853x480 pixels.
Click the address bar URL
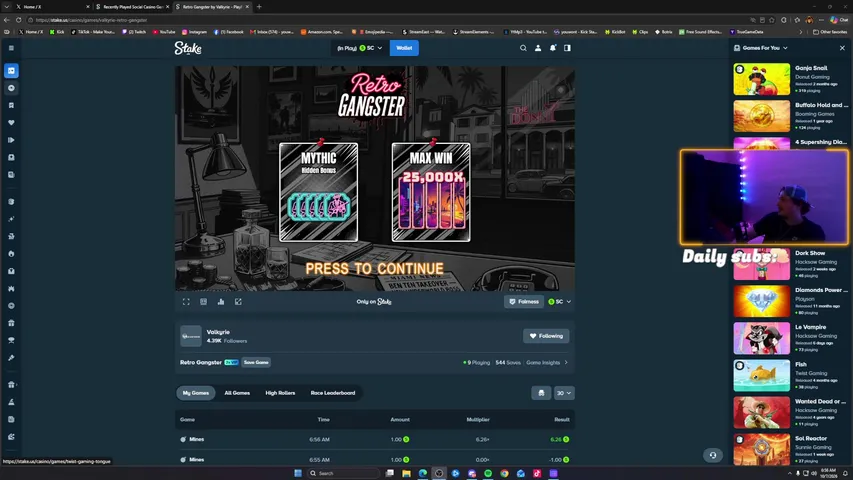[x=91, y=20]
